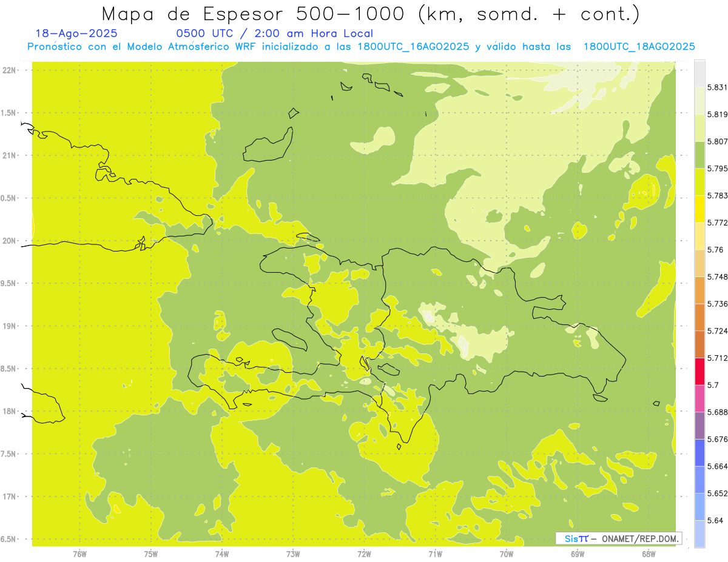This screenshot has height=562, width=728.
Task: Click the 1.5N latitude axis label
Action: coord(8,113)
